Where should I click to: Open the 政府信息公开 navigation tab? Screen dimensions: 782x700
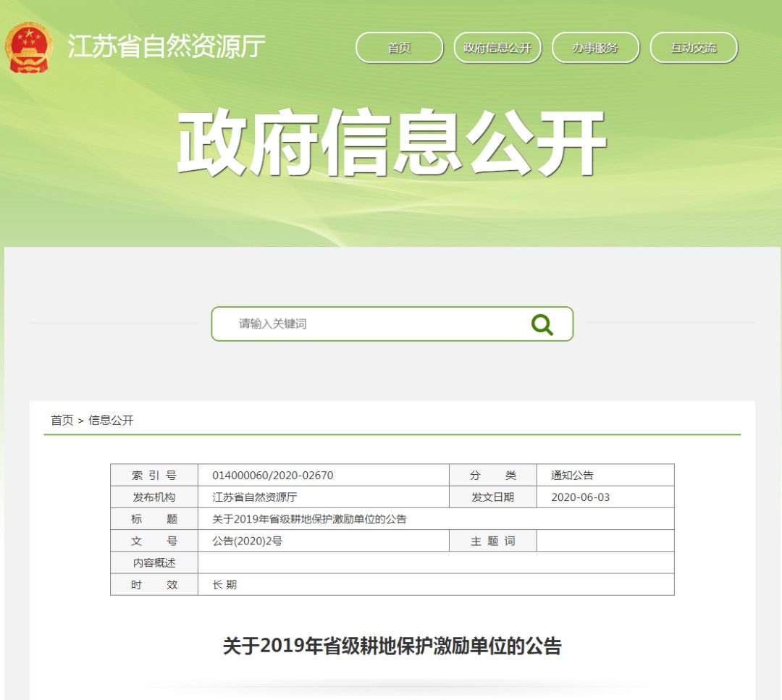(x=497, y=48)
